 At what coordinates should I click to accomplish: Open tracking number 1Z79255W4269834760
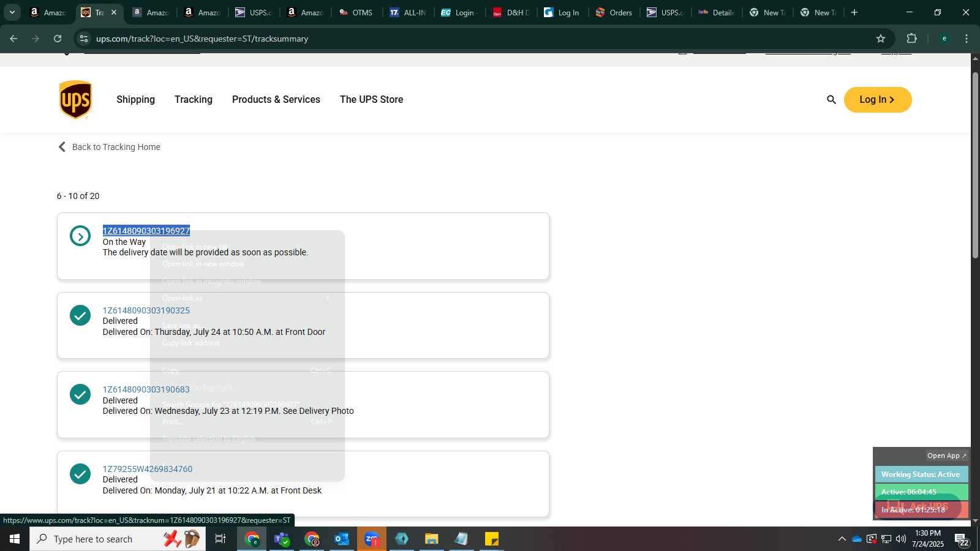click(148, 469)
